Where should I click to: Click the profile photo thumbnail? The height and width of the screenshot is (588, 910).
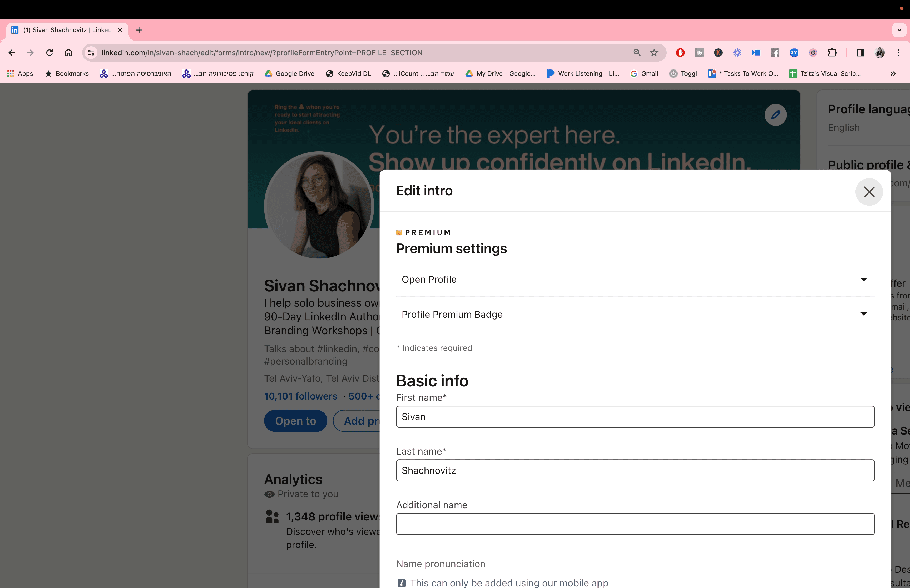click(x=319, y=205)
